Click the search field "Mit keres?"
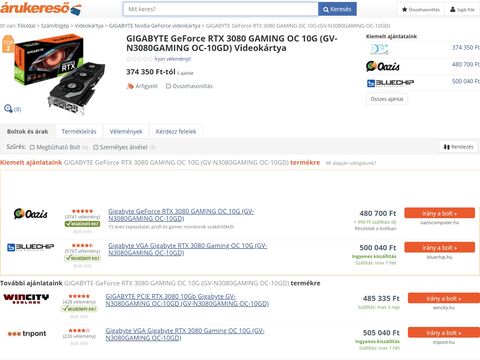 [220, 9]
